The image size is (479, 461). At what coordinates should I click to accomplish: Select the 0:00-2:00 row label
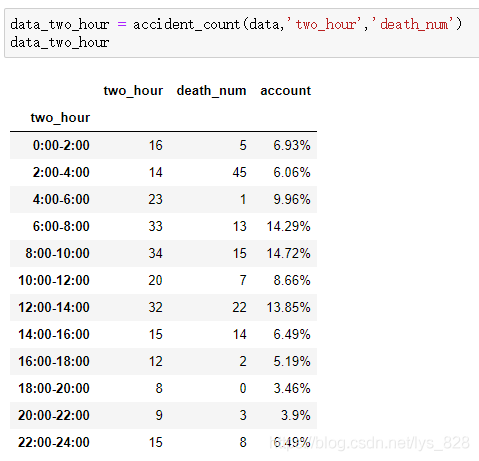61,145
